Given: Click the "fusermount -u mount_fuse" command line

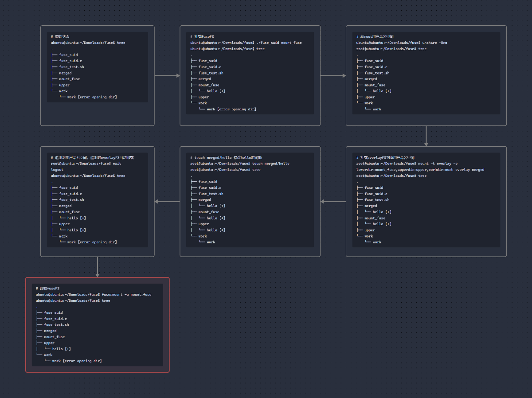Looking at the screenshot, I should tap(94, 294).
